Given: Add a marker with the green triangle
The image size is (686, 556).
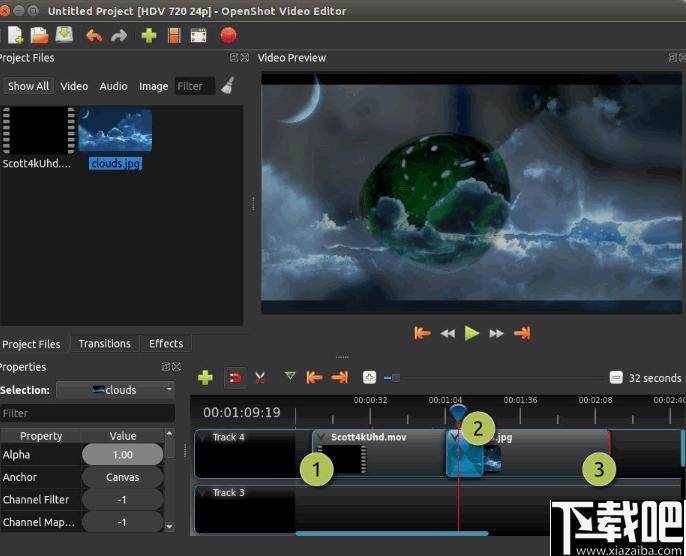Looking at the screenshot, I should [290, 376].
